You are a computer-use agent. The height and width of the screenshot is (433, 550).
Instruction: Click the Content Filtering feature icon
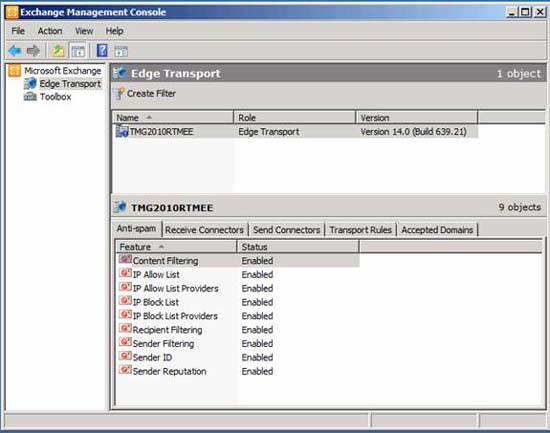[125, 259]
